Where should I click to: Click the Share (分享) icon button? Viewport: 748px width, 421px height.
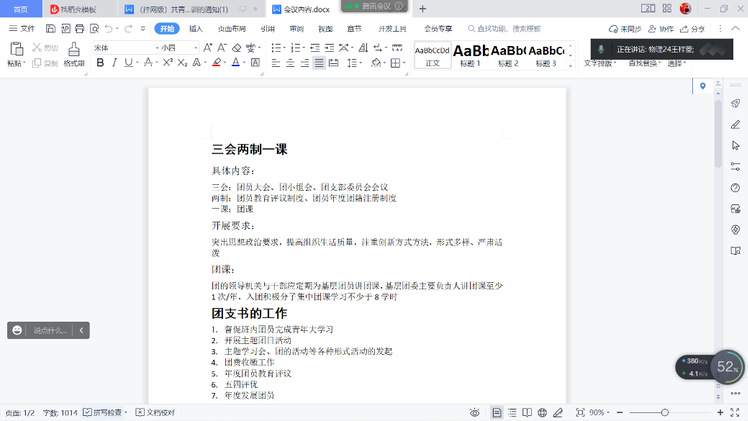click(692, 29)
